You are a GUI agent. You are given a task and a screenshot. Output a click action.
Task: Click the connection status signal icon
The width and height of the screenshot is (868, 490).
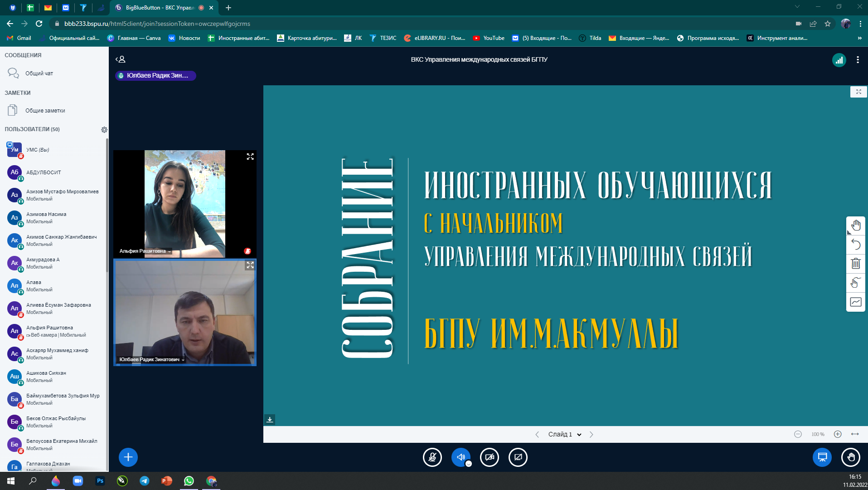coord(839,60)
